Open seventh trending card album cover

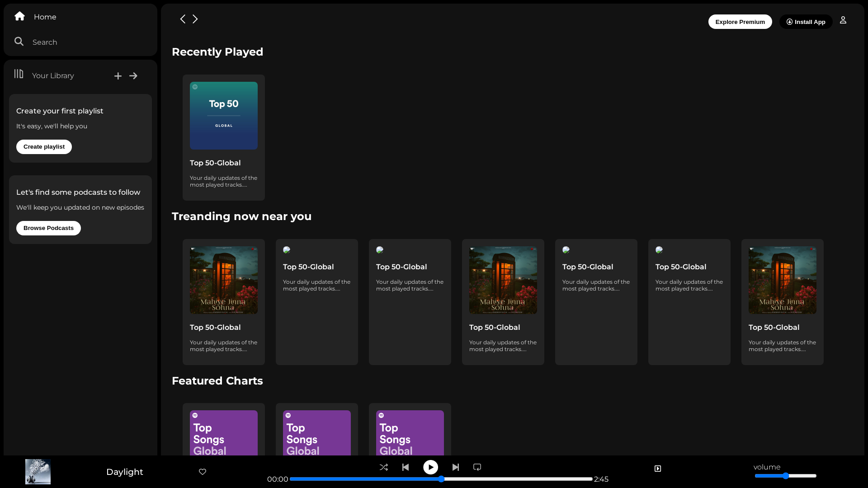click(783, 280)
